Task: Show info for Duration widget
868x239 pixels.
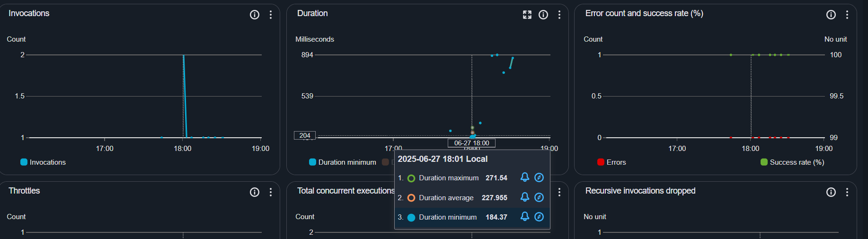Action: pyautogui.click(x=543, y=15)
